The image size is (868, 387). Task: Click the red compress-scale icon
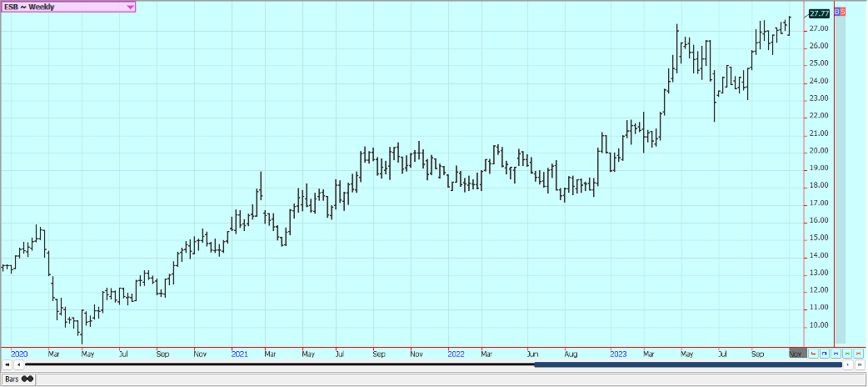[859, 353]
